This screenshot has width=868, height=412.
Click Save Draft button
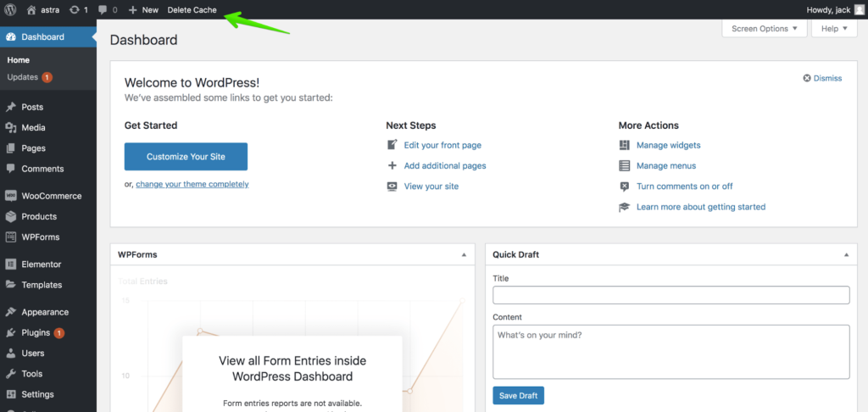click(x=519, y=395)
